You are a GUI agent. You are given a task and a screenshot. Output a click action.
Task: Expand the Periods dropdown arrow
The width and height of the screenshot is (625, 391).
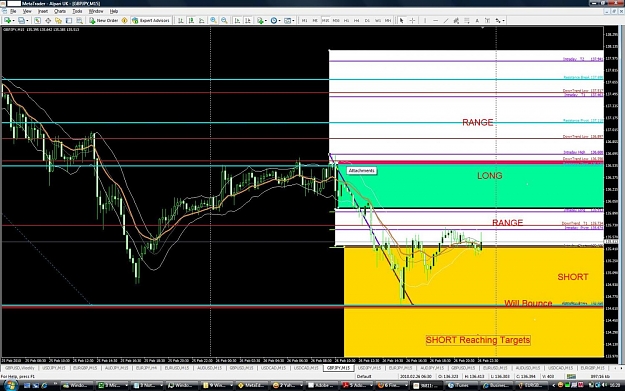[279, 20]
